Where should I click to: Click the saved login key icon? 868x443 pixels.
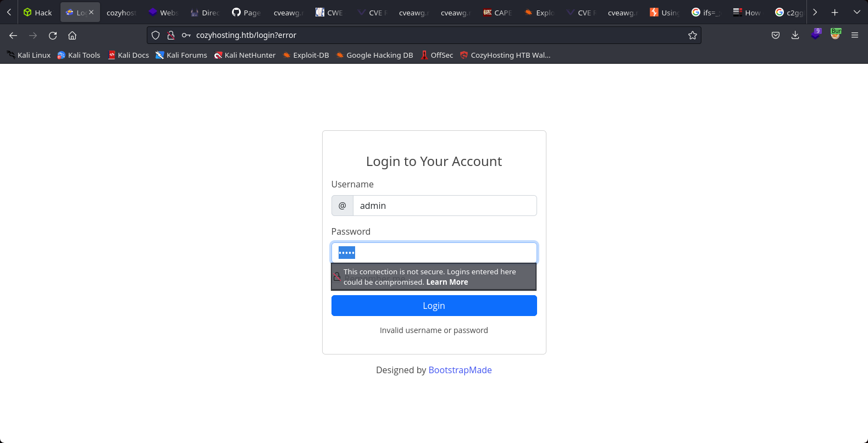[x=186, y=35]
